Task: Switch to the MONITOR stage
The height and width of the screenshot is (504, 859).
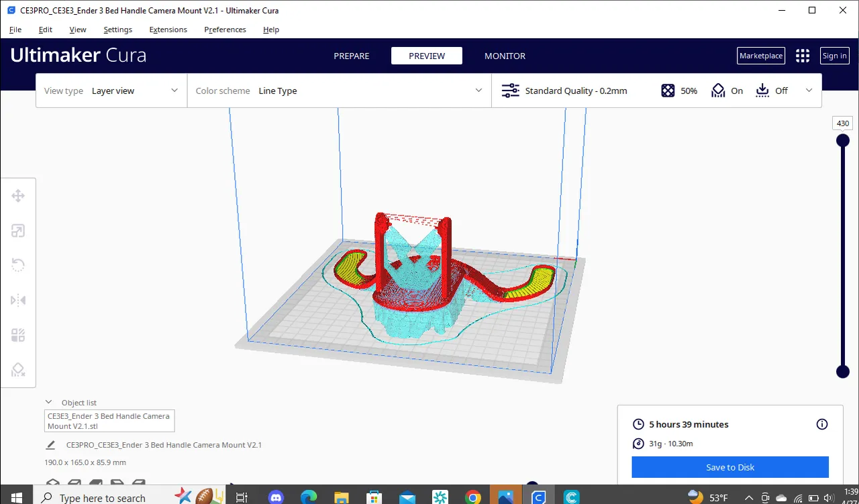Action: pos(505,56)
